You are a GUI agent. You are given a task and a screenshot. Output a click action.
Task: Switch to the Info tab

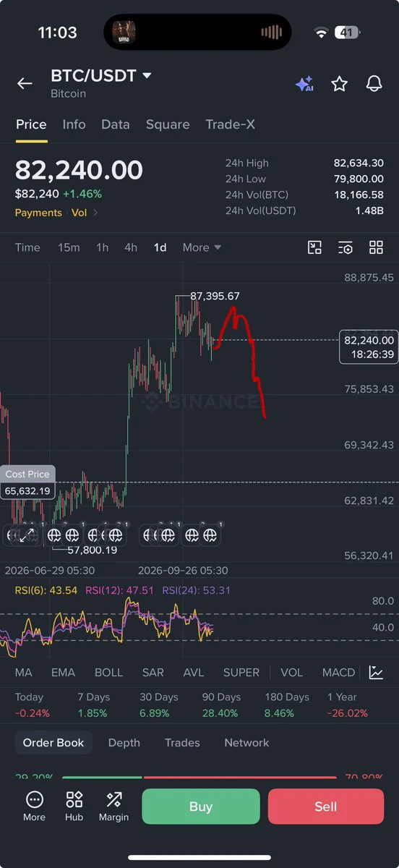pyautogui.click(x=74, y=124)
